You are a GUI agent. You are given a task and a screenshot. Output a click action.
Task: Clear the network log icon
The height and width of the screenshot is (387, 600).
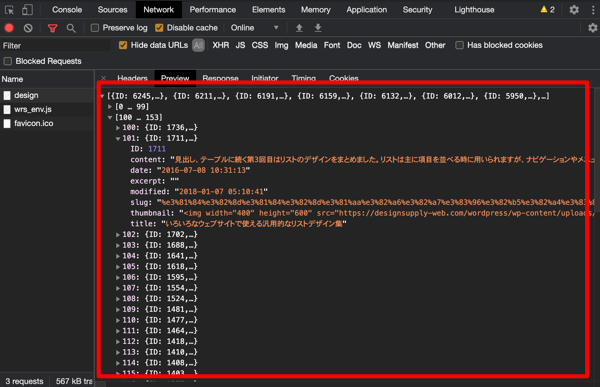pyautogui.click(x=28, y=28)
